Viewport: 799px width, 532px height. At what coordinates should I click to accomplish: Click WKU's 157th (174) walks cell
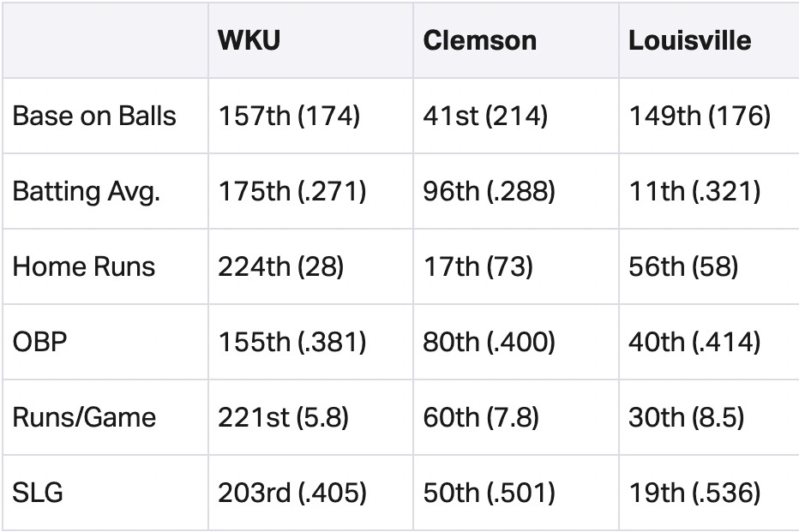click(x=289, y=116)
